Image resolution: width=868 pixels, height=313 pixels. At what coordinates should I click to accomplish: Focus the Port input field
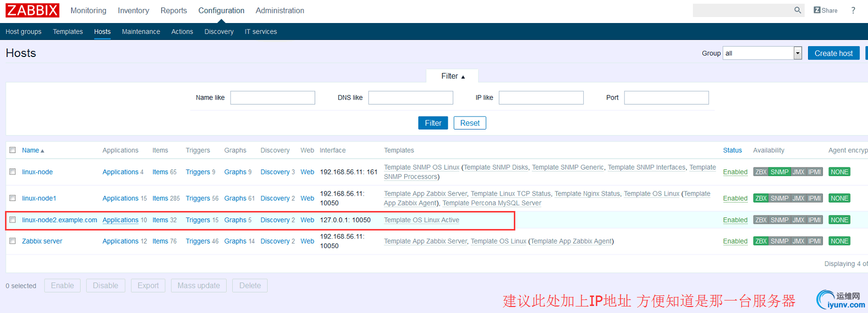pyautogui.click(x=666, y=97)
